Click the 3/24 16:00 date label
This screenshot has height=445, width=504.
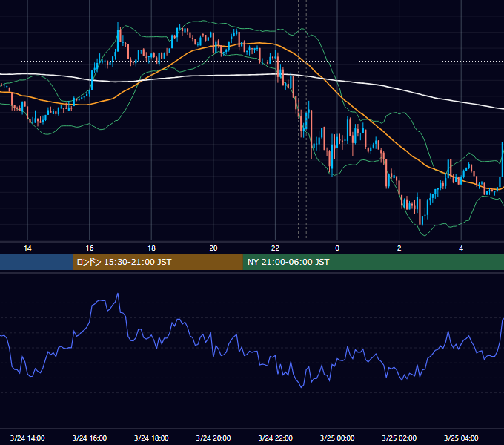pyautogui.click(x=90, y=438)
